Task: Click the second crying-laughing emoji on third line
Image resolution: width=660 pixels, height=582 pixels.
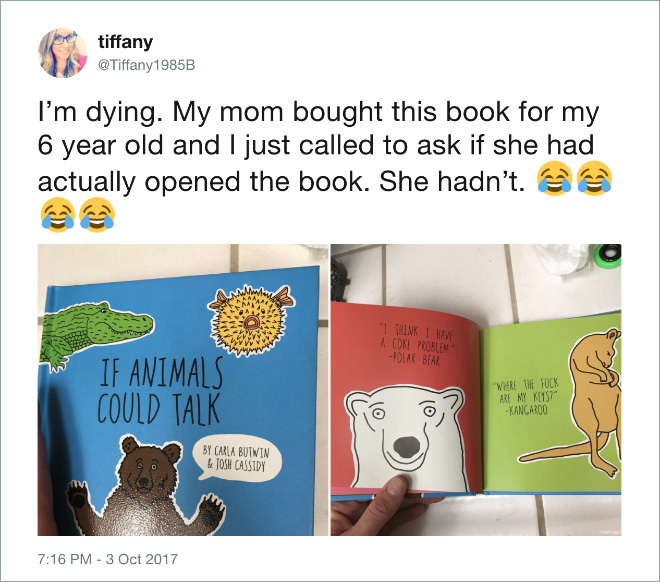Action: (x=594, y=178)
